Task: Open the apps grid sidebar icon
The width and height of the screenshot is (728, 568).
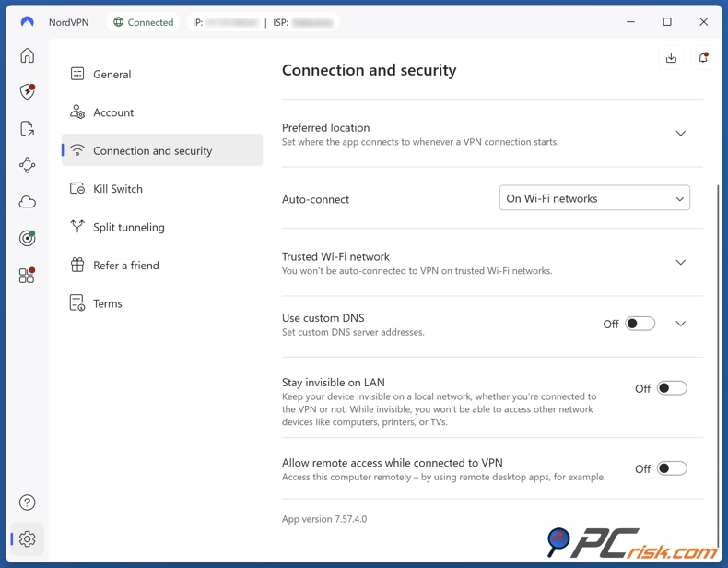Action: (28, 276)
